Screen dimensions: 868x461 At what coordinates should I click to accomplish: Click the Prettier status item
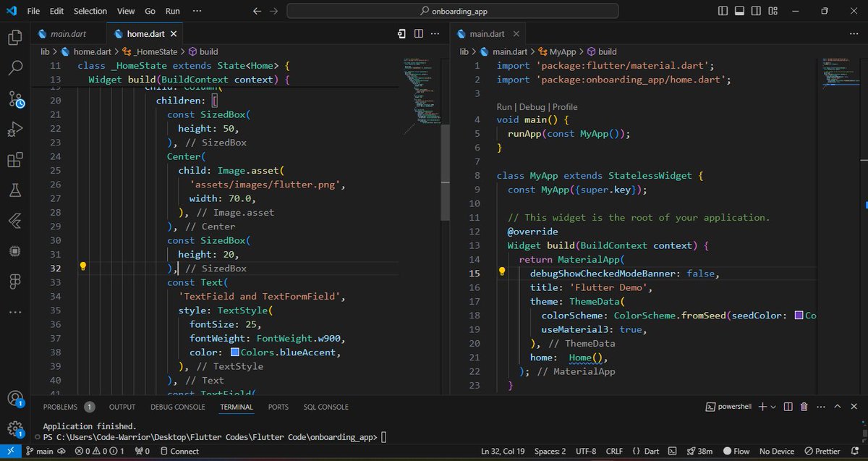[822, 452]
